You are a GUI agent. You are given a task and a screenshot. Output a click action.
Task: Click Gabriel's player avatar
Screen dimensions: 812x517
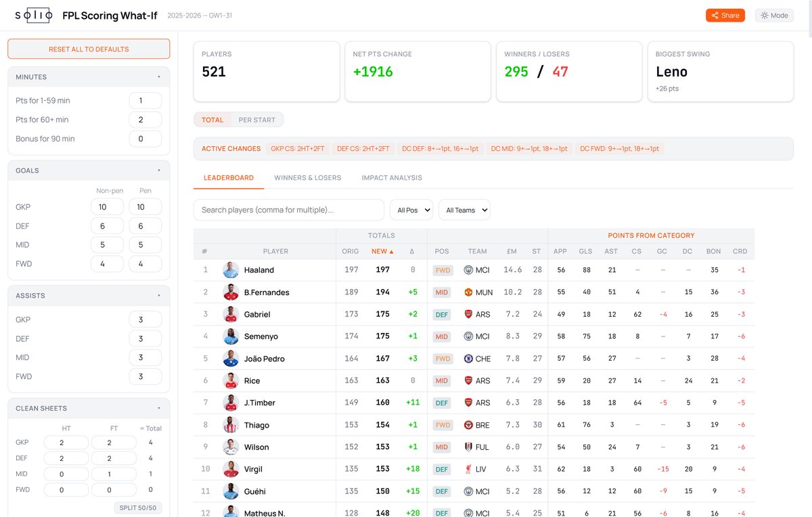coord(231,314)
